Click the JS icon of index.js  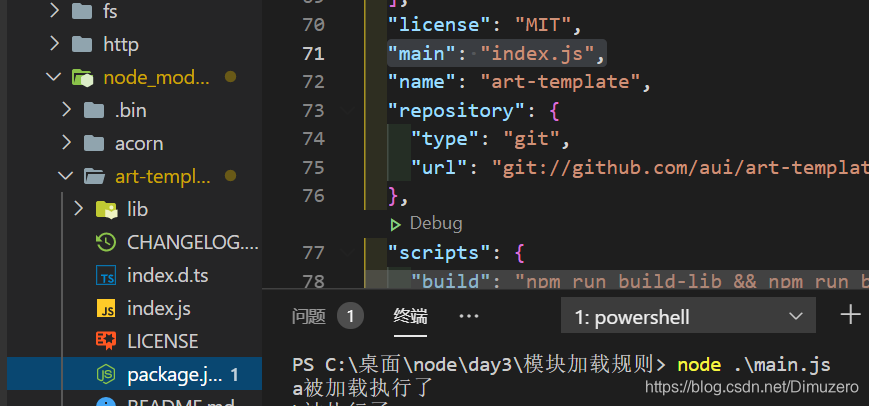106,308
